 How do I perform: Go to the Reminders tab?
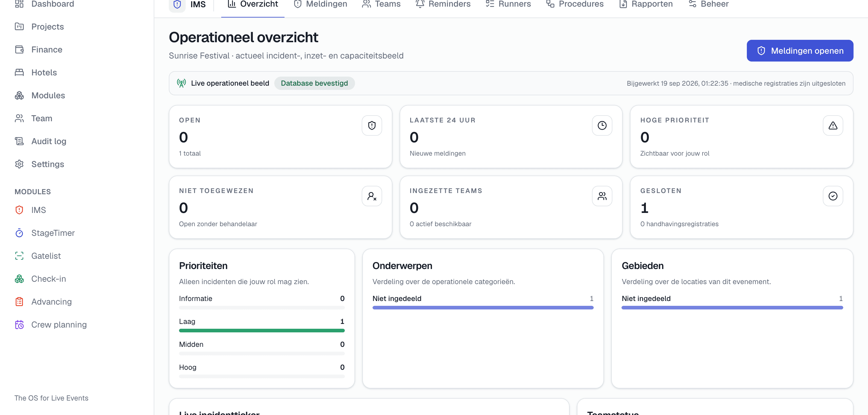click(x=443, y=5)
